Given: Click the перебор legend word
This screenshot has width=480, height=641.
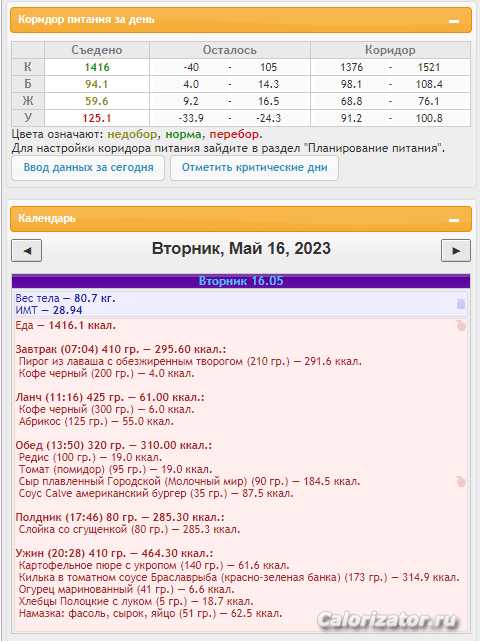Looking at the screenshot, I should pos(234,134).
